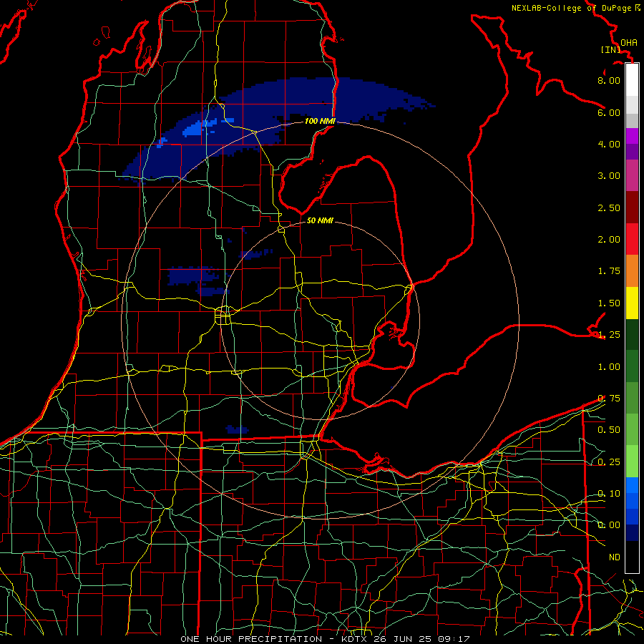Click the magenta 4.00 inch legend swatch
The image size is (644, 644).
click(632, 136)
